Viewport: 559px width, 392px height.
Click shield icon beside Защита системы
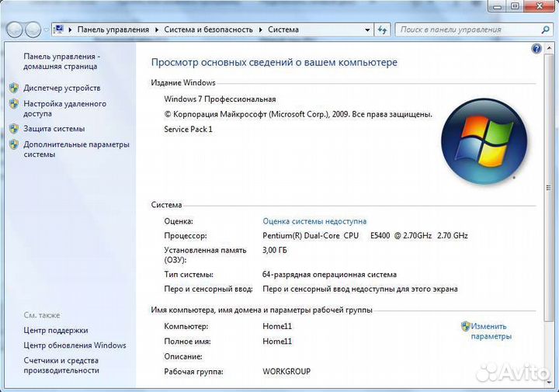point(14,129)
